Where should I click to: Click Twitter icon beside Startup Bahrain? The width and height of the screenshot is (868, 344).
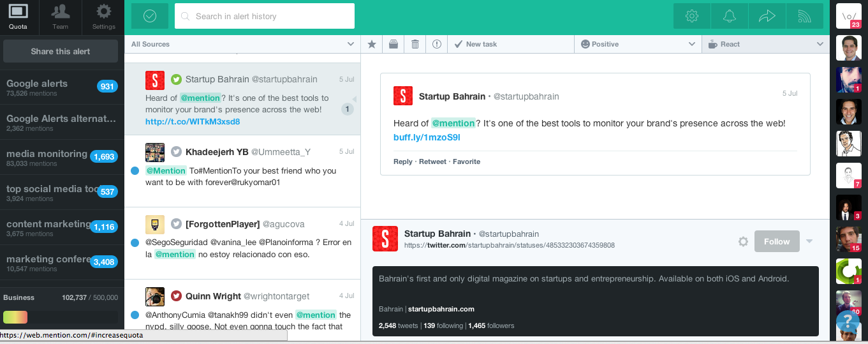tap(176, 79)
